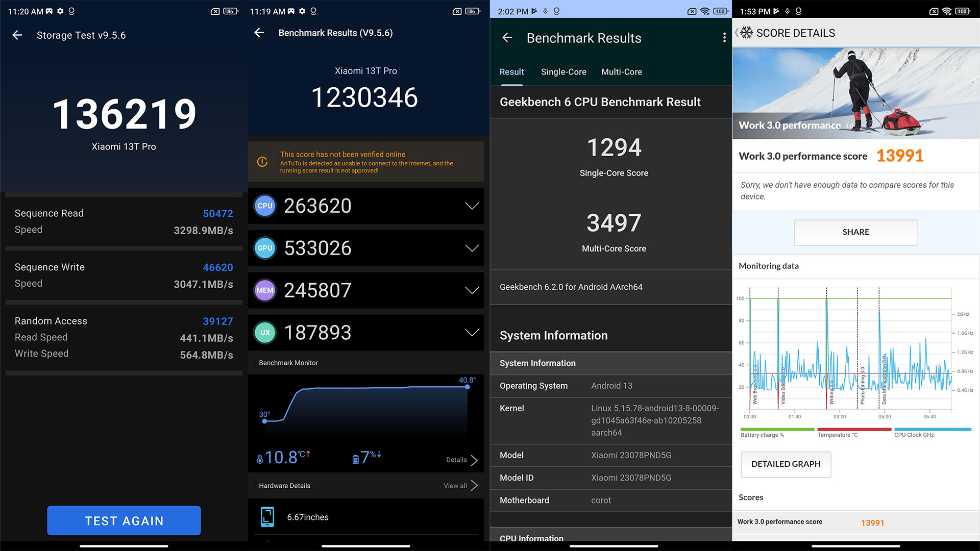The image size is (980, 551).
Task: Go back from Storage Test v9.5.6 screen
Action: [x=17, y=35]
